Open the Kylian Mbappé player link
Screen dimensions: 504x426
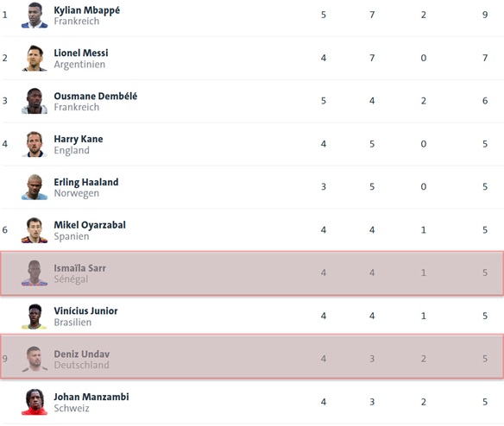87,10
